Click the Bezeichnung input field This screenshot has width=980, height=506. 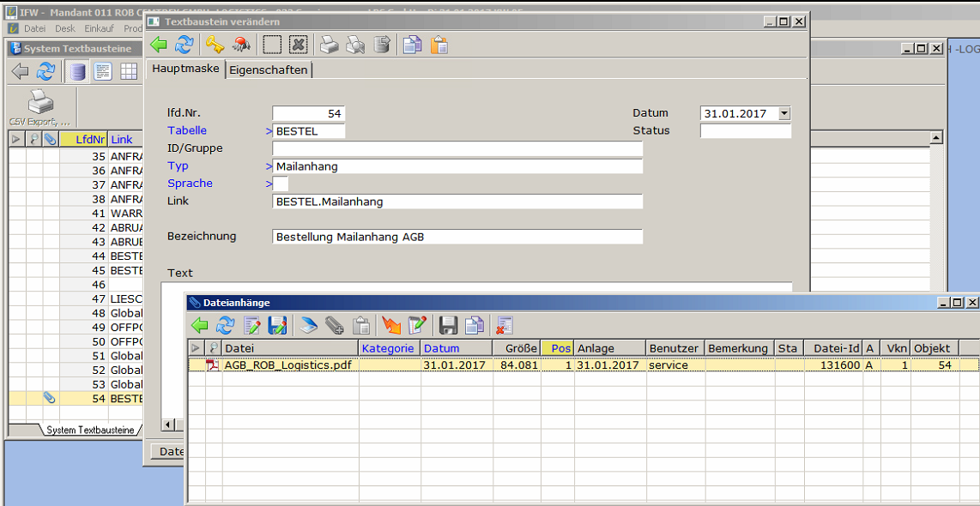point(457,237)
